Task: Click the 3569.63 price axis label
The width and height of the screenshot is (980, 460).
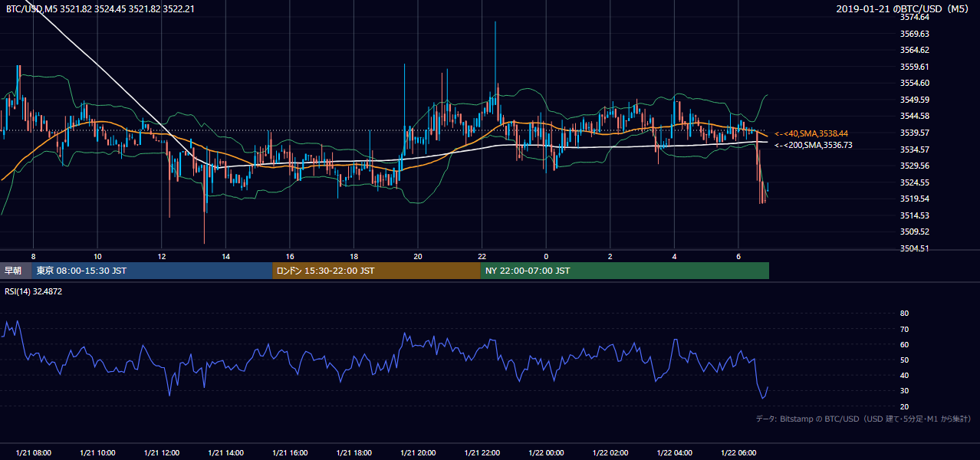Action: tap(914, 34)
